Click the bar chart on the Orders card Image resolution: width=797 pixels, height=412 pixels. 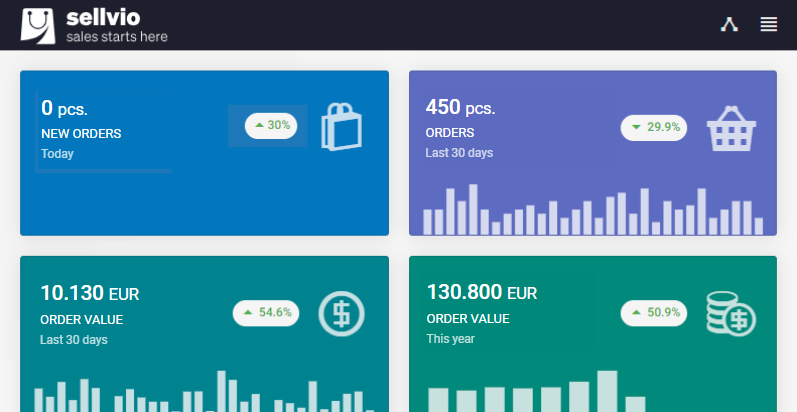coord(593,209)
